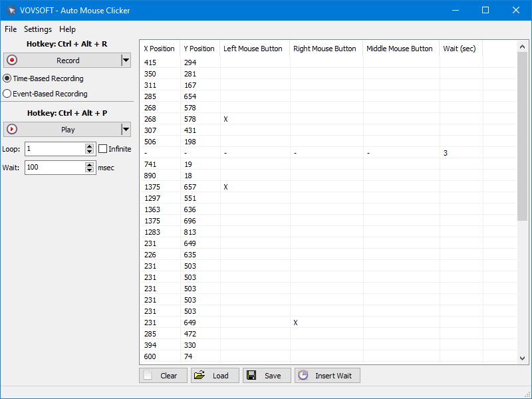Select Event-Based Recording
The image size is (532, 399).
[7, 94]
